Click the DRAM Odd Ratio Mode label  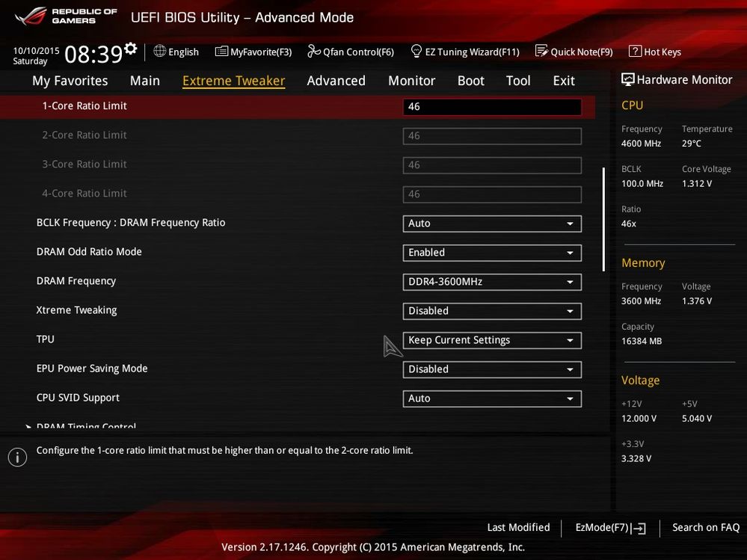[89, 251]
